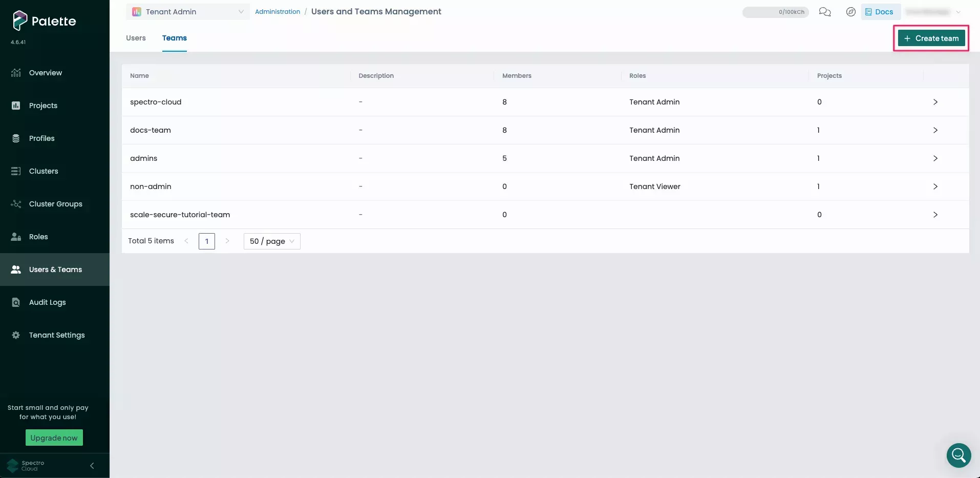The image size is (980, 478).
Task: Go to Clusters in the sidebar
Action: click(x=44, y=171)
